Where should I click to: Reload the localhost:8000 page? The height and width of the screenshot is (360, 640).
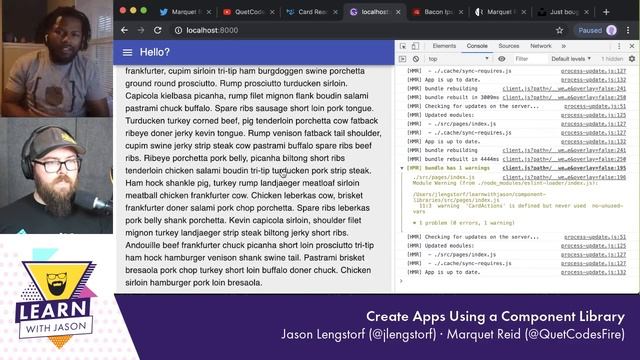click(158, 30)
